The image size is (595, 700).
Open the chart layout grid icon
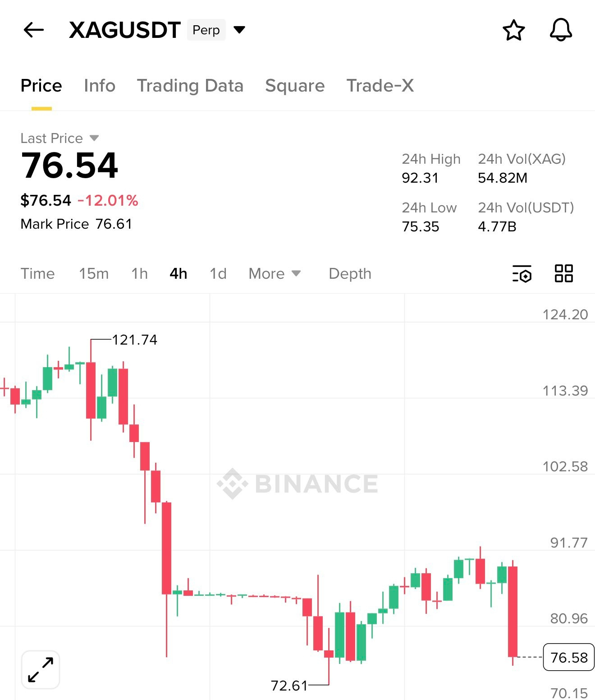point(563,273)
